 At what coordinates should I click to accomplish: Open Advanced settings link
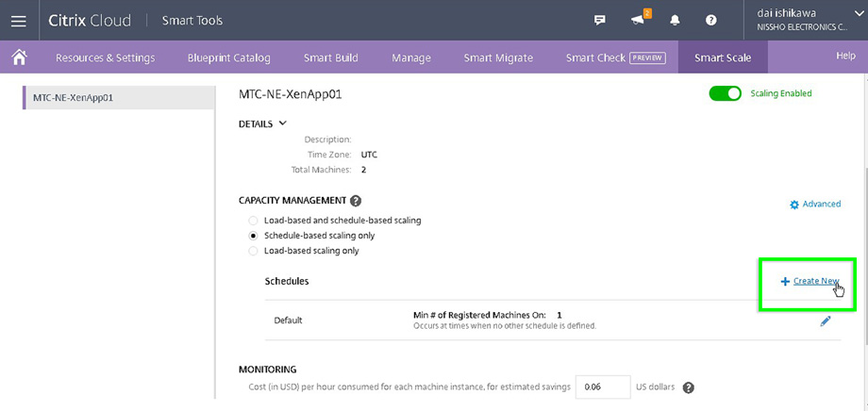[x=815, y=204]
